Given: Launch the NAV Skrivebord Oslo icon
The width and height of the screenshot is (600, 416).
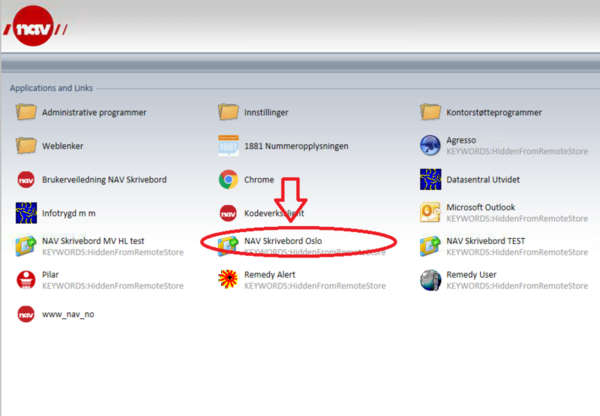Looking at the screenshot, I should coord(228,246).
